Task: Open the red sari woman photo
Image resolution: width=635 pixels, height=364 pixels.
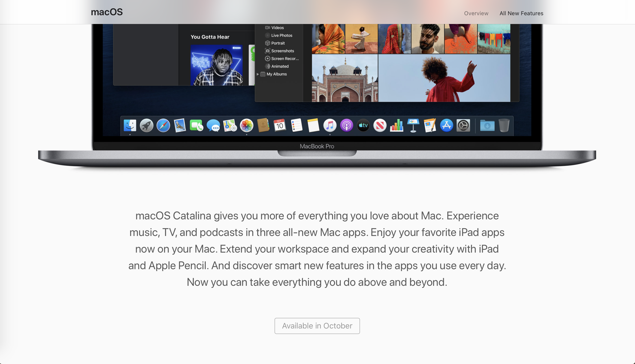Action: point(395,39)
